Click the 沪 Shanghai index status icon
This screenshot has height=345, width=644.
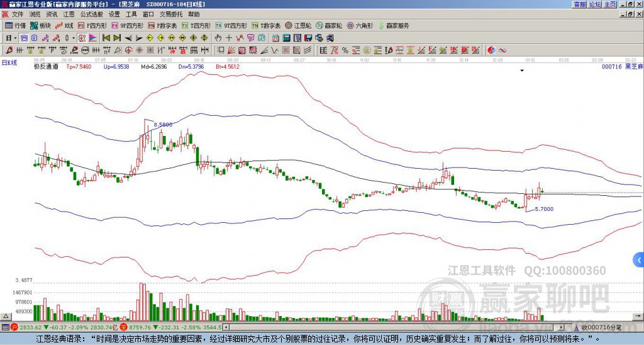coord(14,327)
